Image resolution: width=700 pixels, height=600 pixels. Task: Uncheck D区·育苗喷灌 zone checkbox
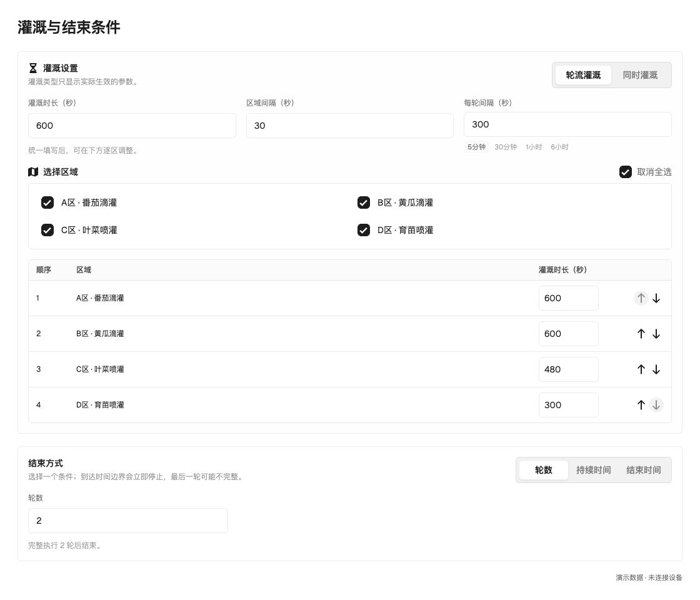(x=364, y=230)
